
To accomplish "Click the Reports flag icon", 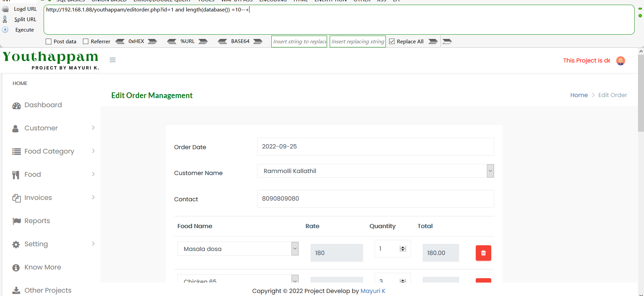I will click(x=16, y=221).
